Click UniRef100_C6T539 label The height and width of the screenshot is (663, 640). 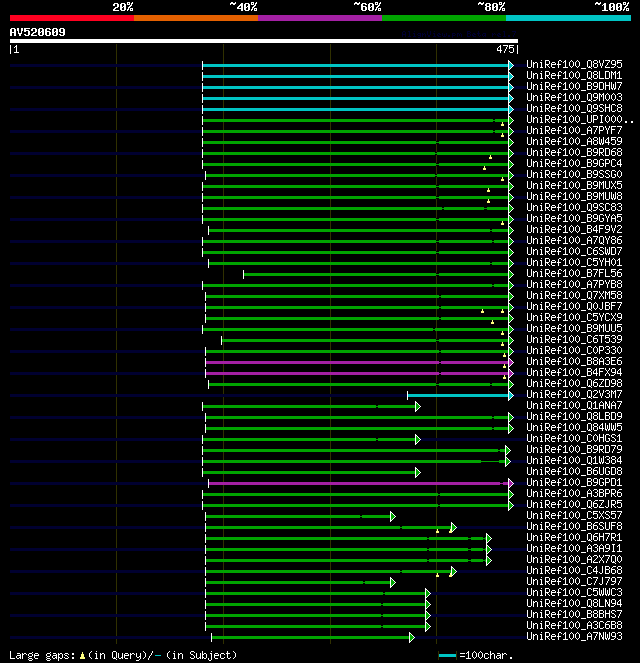point(574,339)
